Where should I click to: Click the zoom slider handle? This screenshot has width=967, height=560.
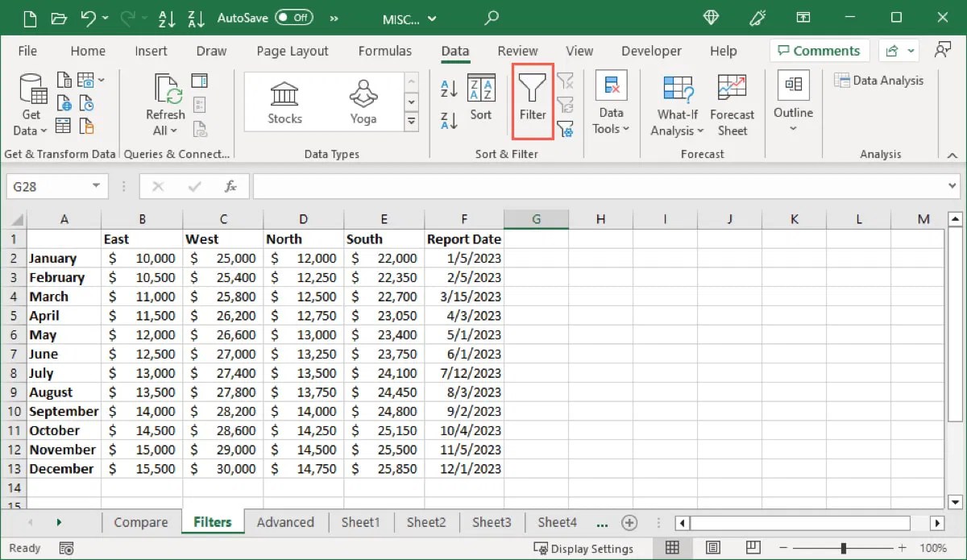point(844,548)
